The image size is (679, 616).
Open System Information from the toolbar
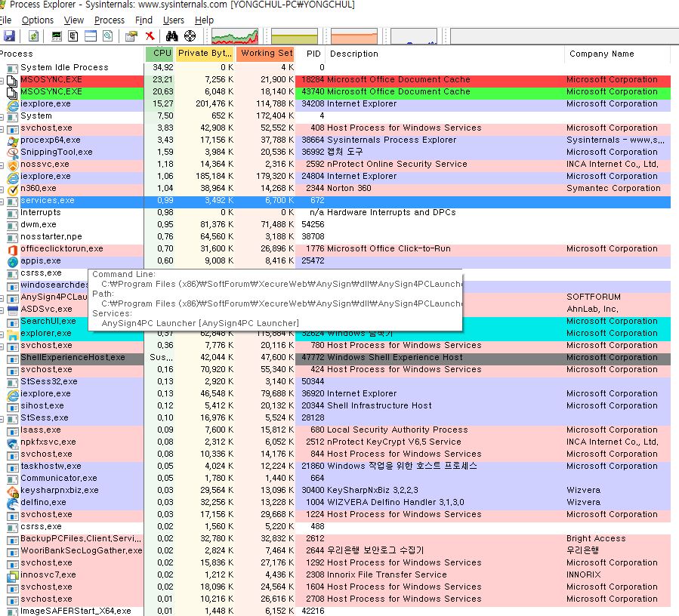coord(57,36)
